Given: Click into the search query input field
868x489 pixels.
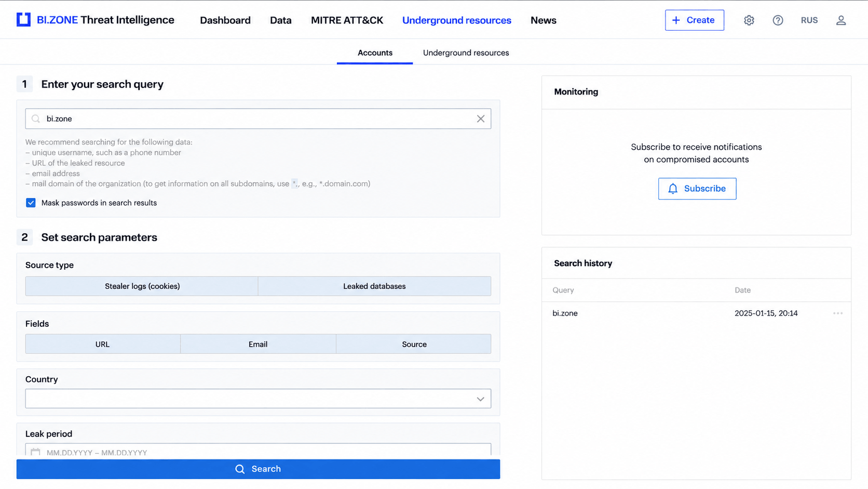Looking at the screenshot, I should 258,119.
